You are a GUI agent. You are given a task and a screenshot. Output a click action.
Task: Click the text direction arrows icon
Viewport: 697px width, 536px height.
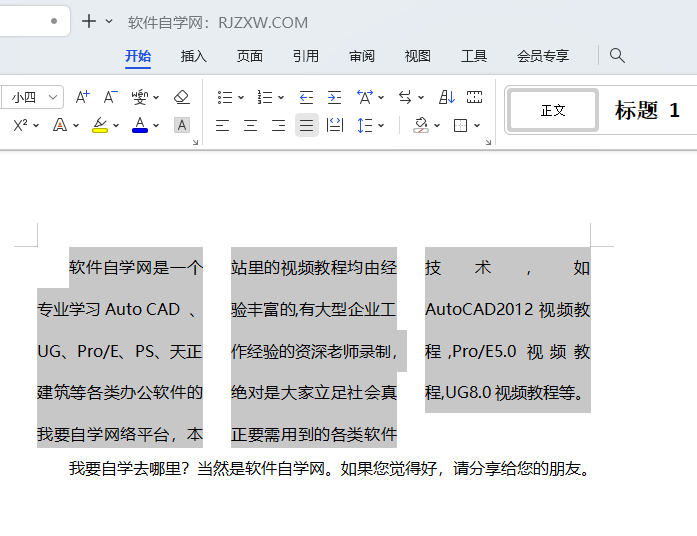click(405, 97)
